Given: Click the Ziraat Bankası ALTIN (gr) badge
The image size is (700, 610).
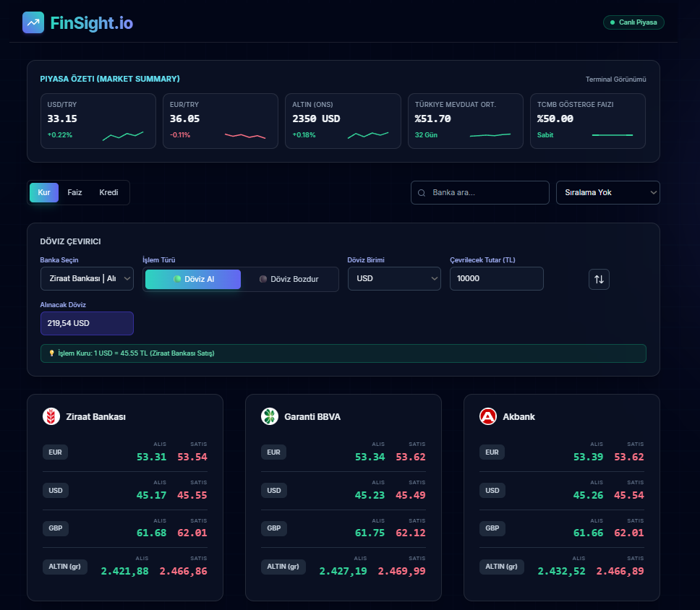Looking at the screenshot, I should 65,566.
